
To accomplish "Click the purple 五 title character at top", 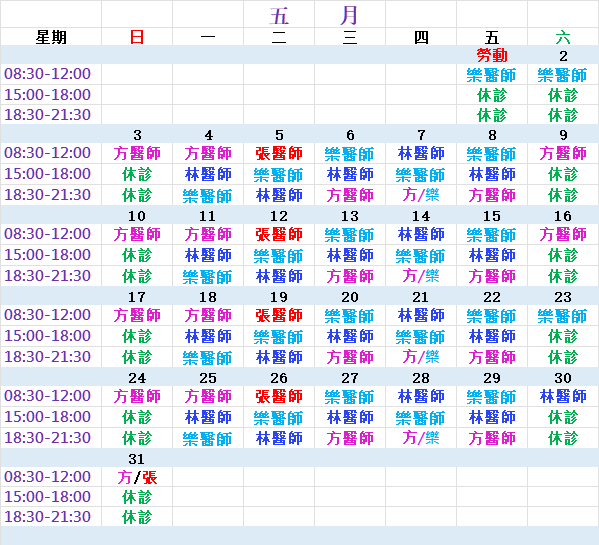I will point(279,16).
